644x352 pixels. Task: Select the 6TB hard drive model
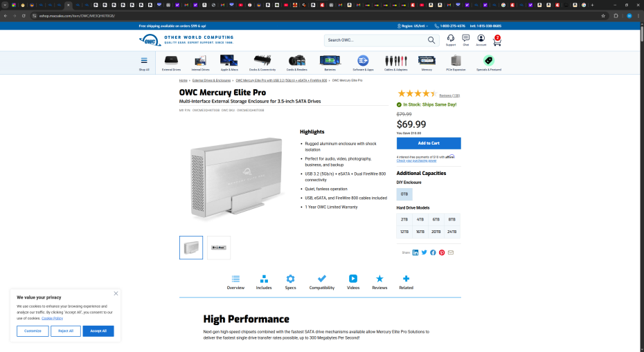pyautogui.click(x=436, y=219)
